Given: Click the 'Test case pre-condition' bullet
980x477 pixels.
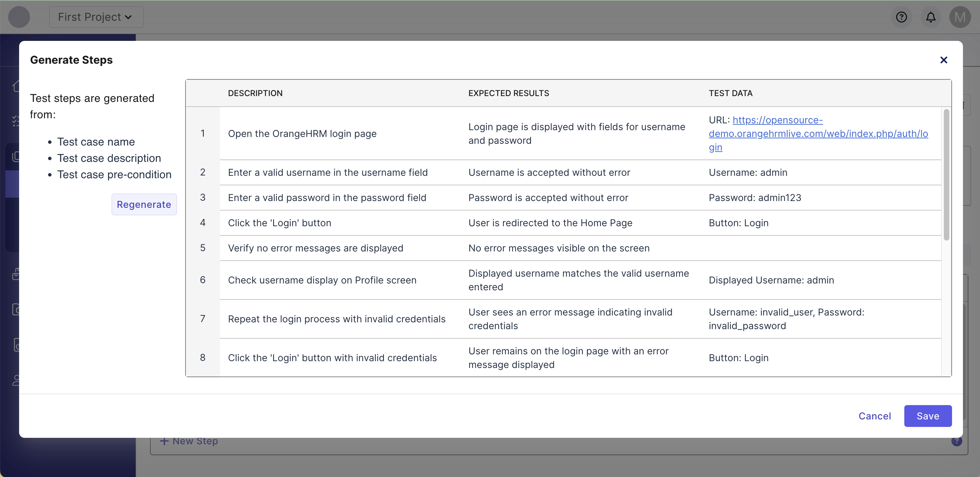Looking at the screenshot, I should 114,174.
